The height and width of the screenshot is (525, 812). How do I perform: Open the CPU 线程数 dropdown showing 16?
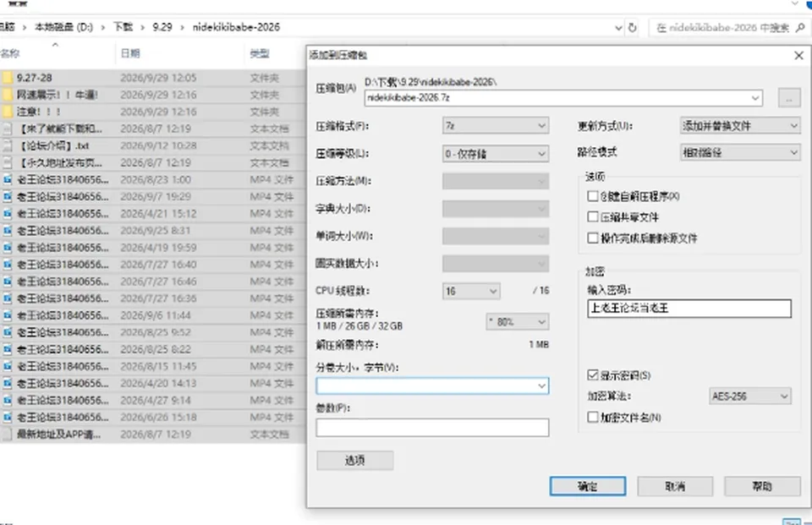[471, 291]
